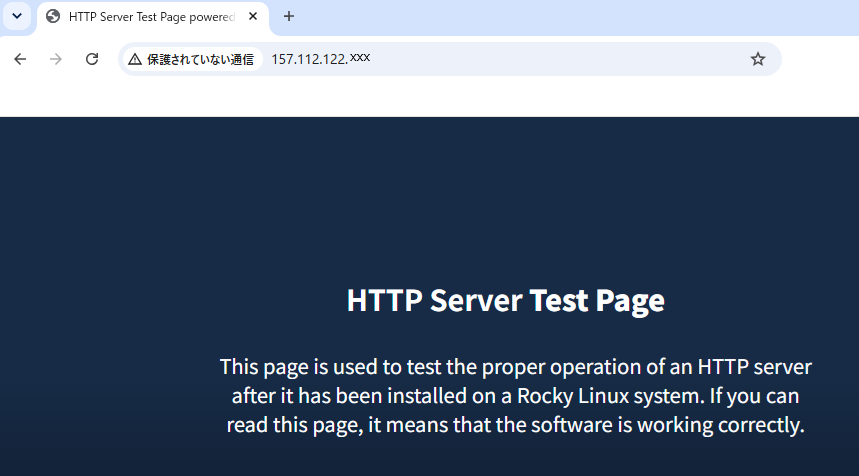
Task: Click the text 'This page is used to test'
Action: 330,367
